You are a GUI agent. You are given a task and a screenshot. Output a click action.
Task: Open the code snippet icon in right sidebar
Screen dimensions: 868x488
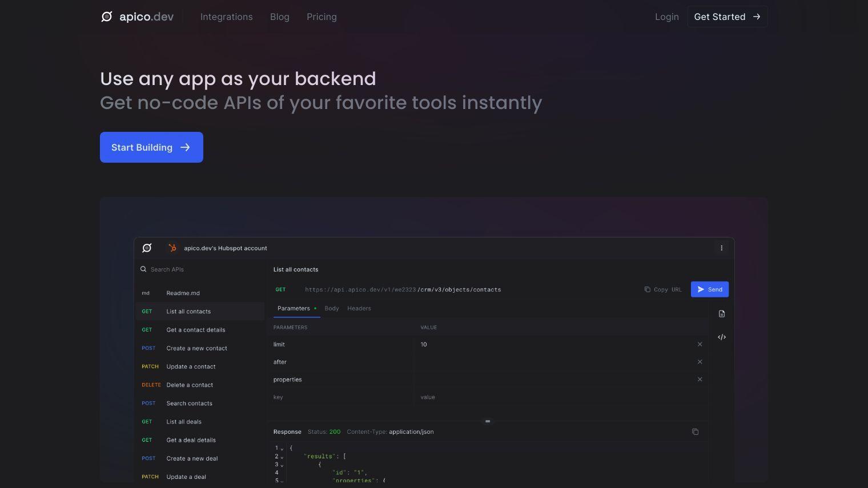pyautogui.click(x=722, y=337)
